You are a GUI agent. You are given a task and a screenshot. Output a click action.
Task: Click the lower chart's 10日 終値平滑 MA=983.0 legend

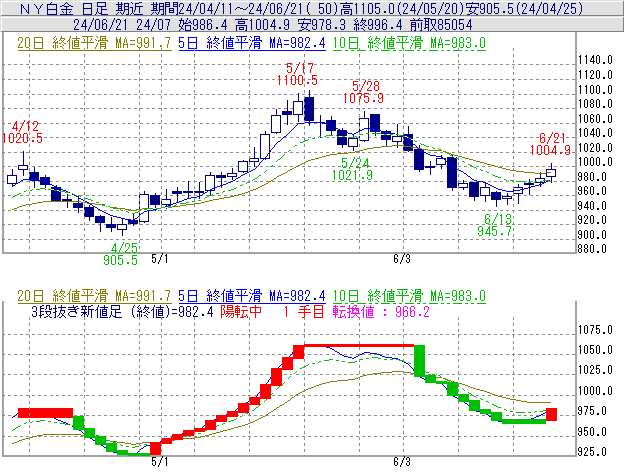coord(409,296)
